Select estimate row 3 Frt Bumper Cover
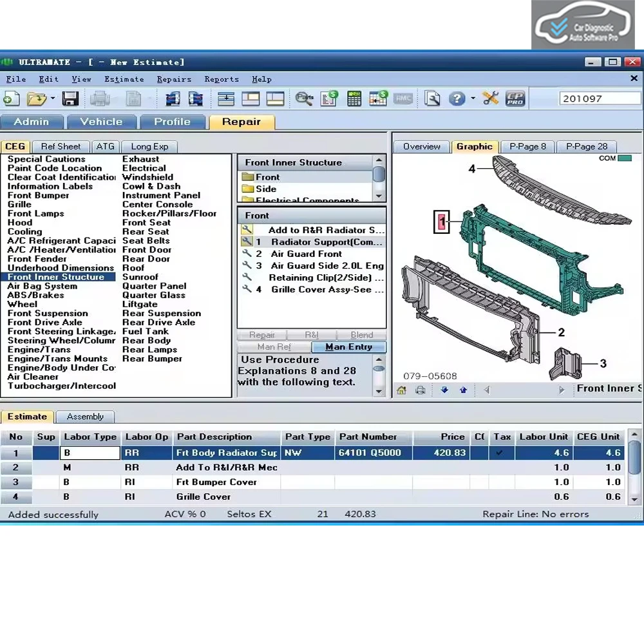Image resolution: width=644 pixels, height=644 pixels. coord(312,482)
